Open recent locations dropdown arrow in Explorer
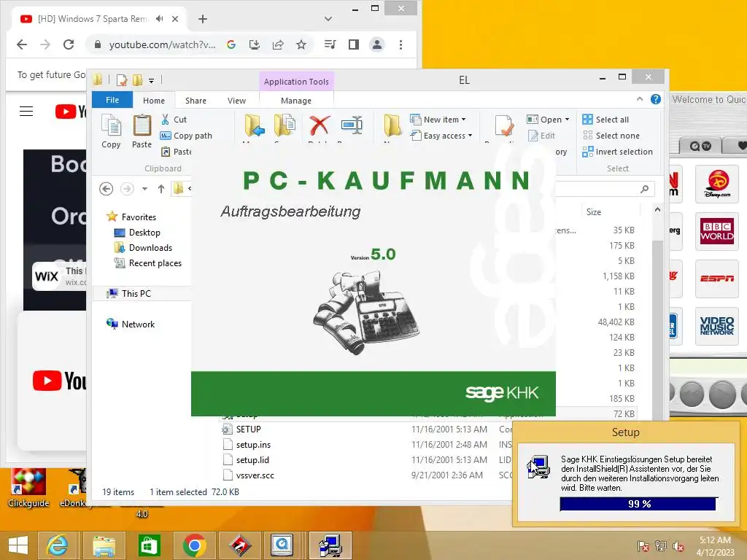 [144, 189]
